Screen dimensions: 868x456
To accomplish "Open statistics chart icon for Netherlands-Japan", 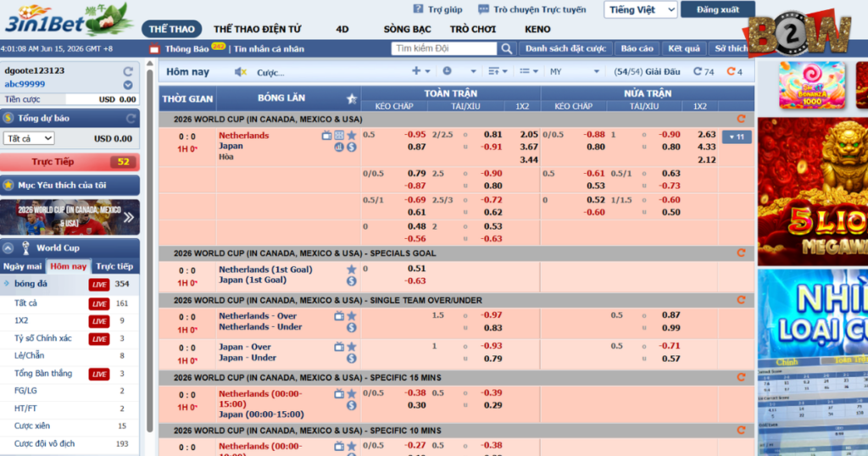I will (x=339, y=147).
